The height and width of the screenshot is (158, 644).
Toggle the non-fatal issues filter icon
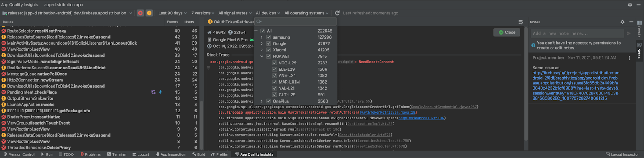coord(149,13)
